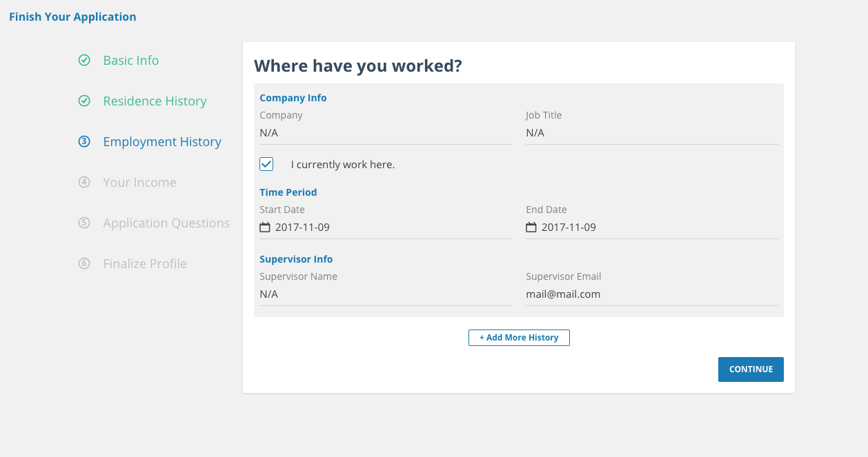The height and width of the screenshot is (457, 868).
Task: Click into the Supervisor Name field
Action: click(385, 294)
